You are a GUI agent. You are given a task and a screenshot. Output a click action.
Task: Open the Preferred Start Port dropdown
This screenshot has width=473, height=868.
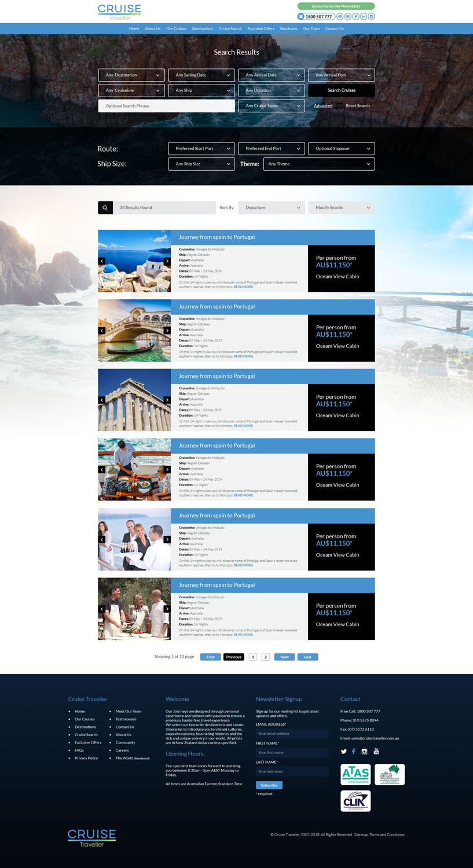[201, 148]
